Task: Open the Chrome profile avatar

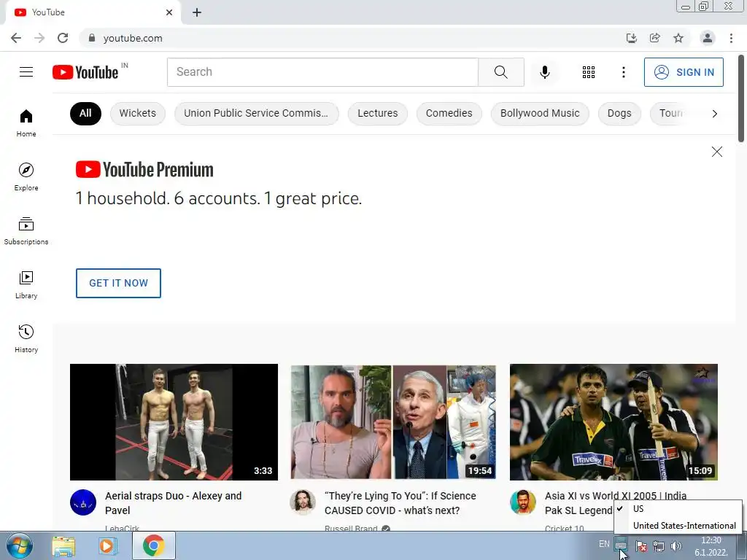Action: click(708, 38)
